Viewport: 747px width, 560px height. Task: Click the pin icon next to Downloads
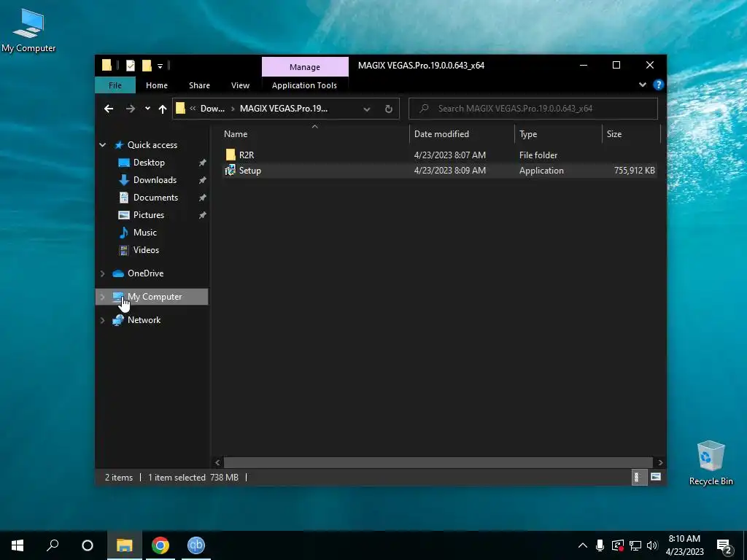pos(203,180)
